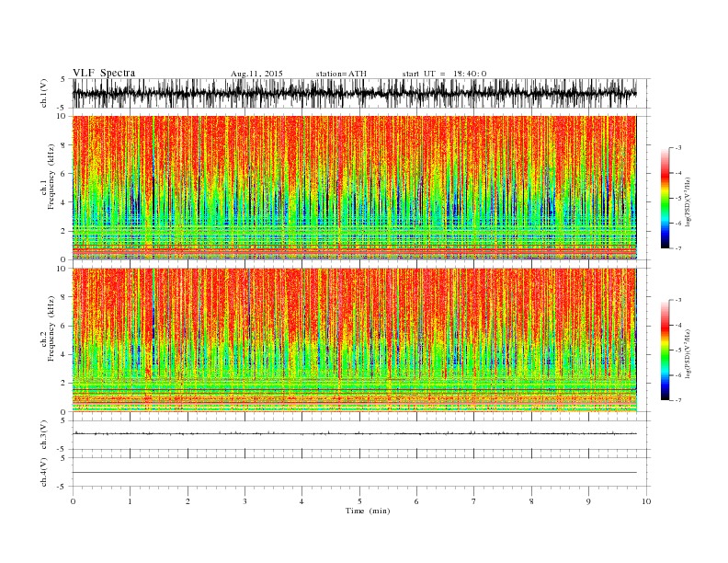Click inside the ch.1 spectrogram panel
Screen dimensions: 728x563
[x=354, y=188]
